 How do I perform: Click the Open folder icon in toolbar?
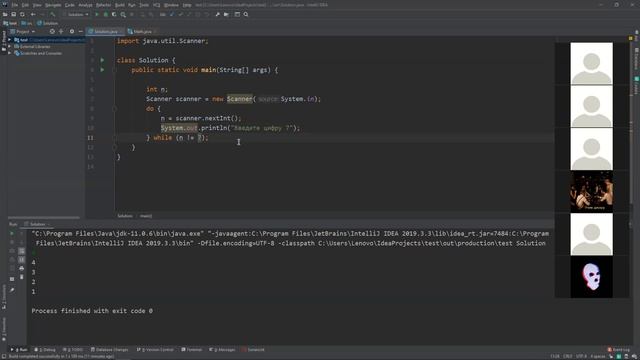tap(5, 14)
